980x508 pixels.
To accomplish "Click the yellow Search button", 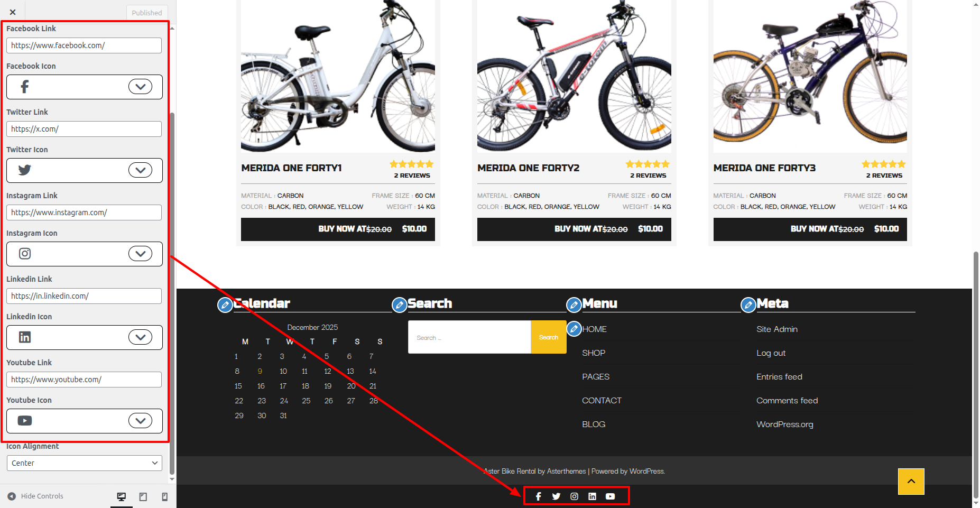I will (x=548, y=337).
